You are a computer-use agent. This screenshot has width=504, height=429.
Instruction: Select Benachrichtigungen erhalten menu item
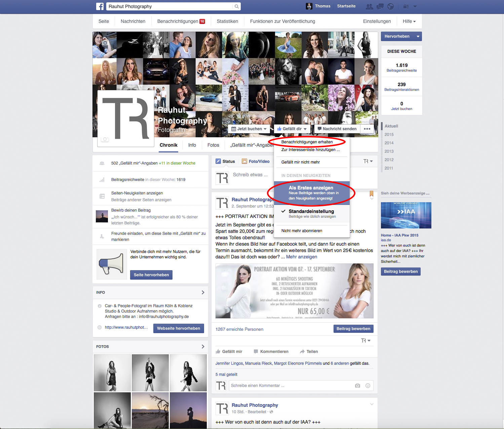coord(312,142)
